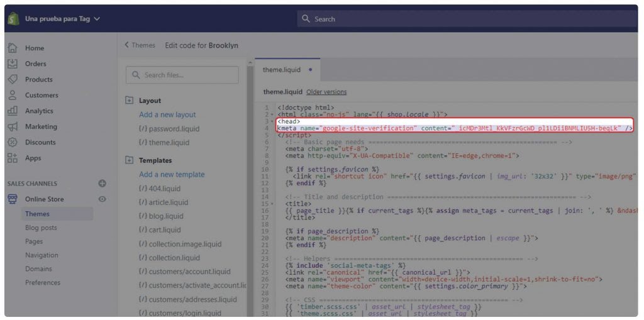Open Analytics in navigation
Screen dimensions: 644x320
coord(39,111)
